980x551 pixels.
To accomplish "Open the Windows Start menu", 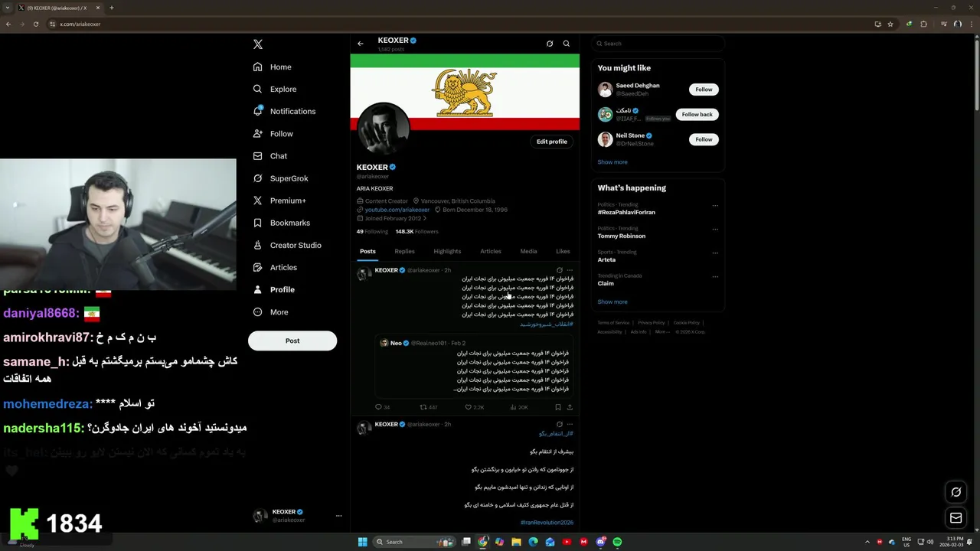I will point(362,542).
